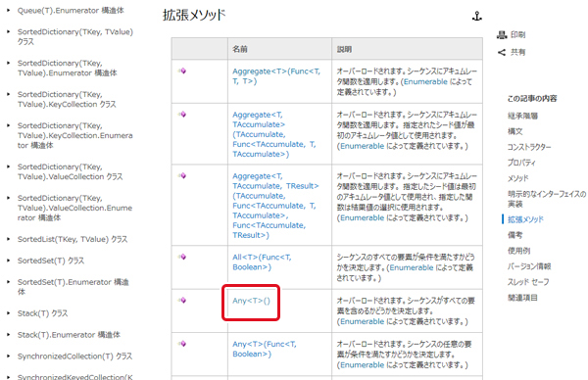Viewport: 588px width, 380px height.
Task: Expand Stack(T).Enumerator 構造体 arrow
Action: [8, 334]
